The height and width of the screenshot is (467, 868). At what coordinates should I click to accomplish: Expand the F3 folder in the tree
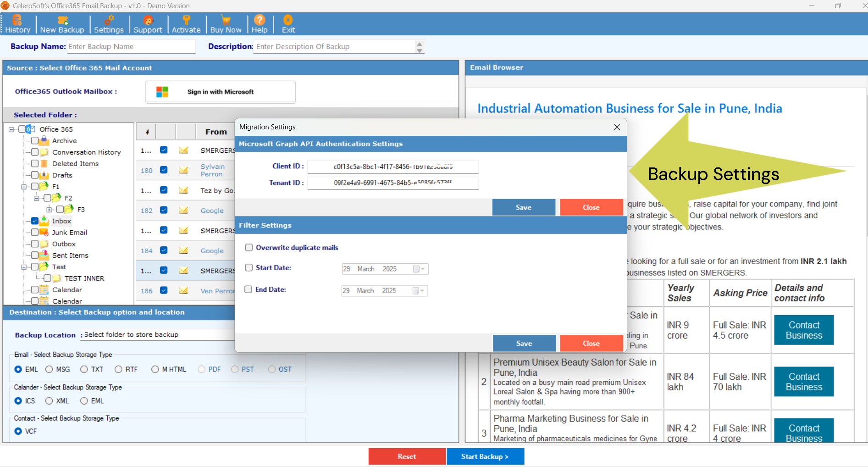click(50, 209)
